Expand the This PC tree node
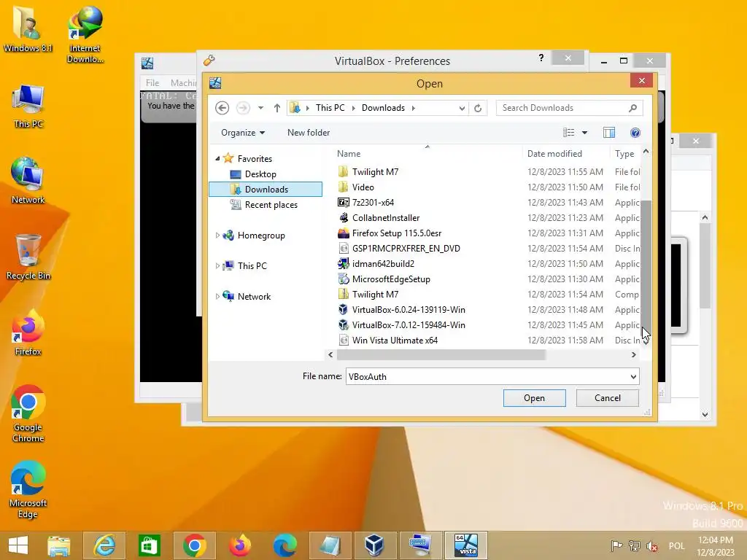Screen dimensions: 747x560 (x=217, y=265)
